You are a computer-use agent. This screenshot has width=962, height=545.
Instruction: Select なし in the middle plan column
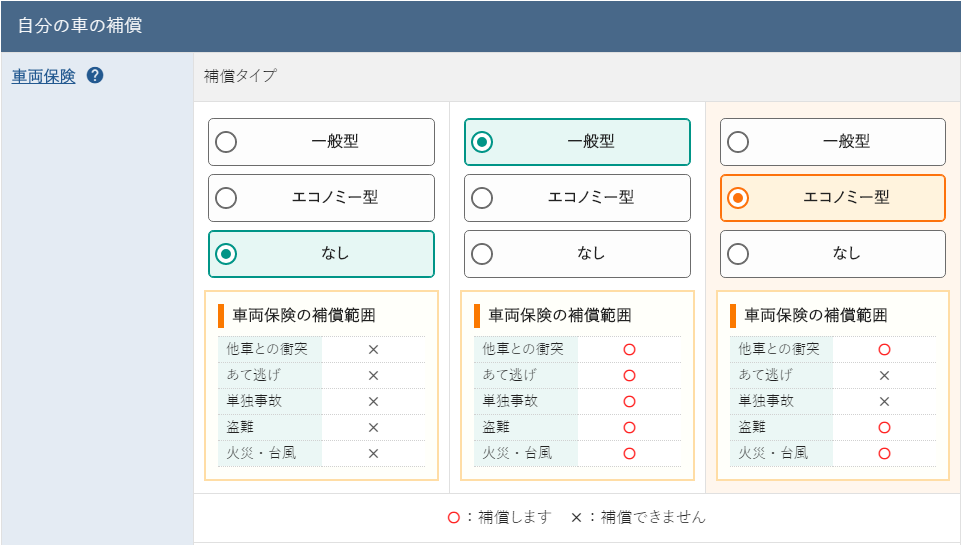coord(577,253)
